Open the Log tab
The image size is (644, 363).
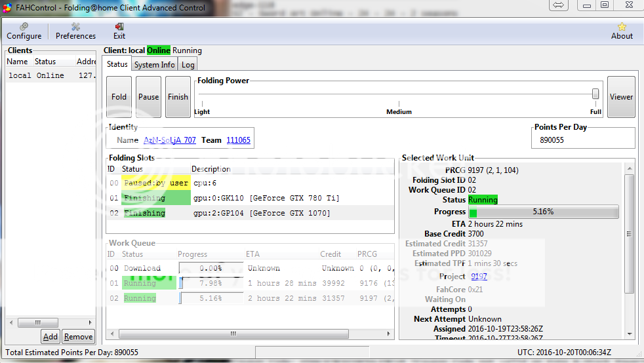[188, 64]
